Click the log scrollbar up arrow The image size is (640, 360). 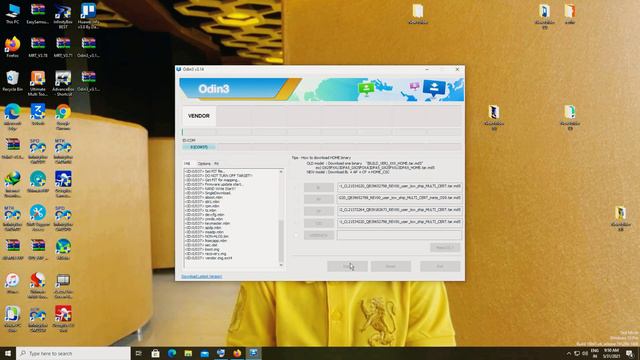[x=281, y=172]
